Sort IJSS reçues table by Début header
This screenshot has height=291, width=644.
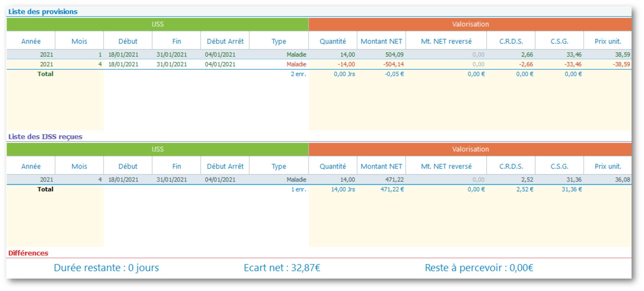128,166
